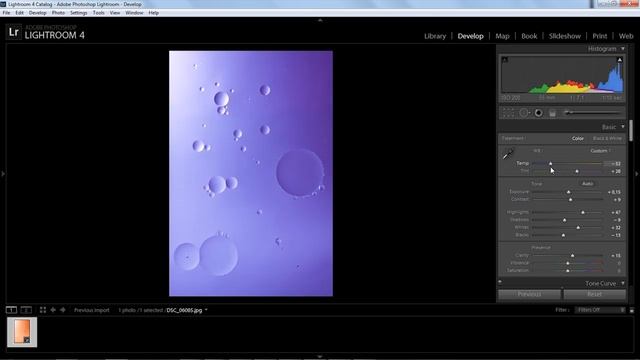Click the tool strip slider handle
Image resolution: width=640 pixels, height=360 pixels.
click(567, 113)
